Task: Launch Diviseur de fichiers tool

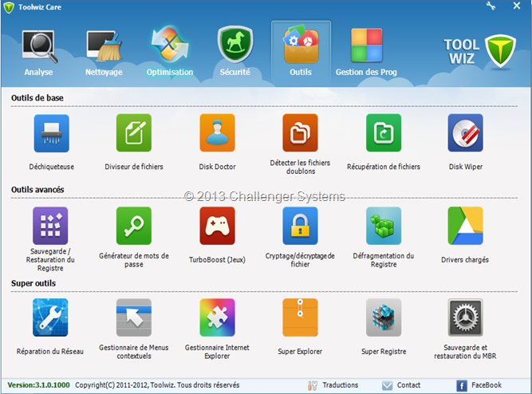Action: point(134,133)
